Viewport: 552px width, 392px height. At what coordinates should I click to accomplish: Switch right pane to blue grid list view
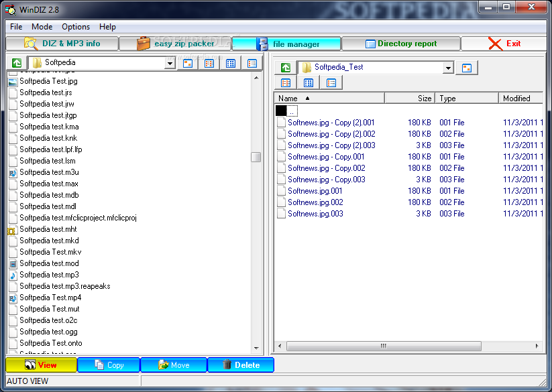(309, 83)
